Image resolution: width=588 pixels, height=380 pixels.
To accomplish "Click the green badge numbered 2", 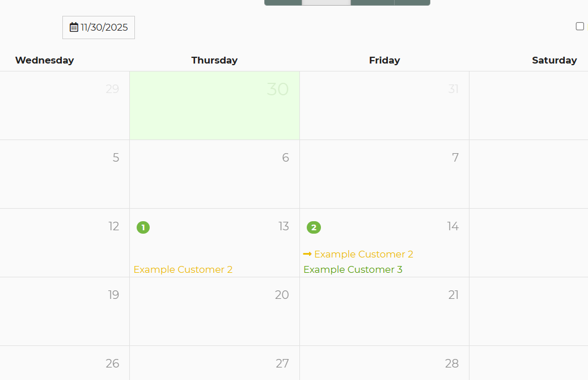I will pos(314,227).
